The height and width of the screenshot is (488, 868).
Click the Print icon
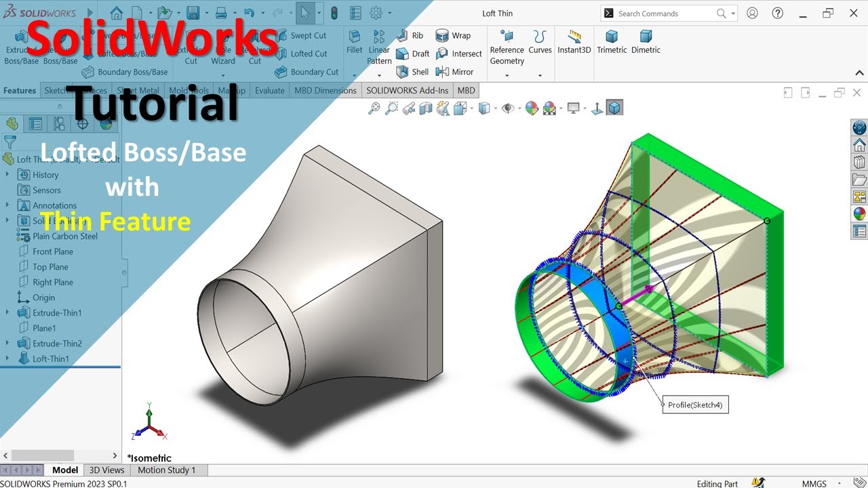point(221,13)
